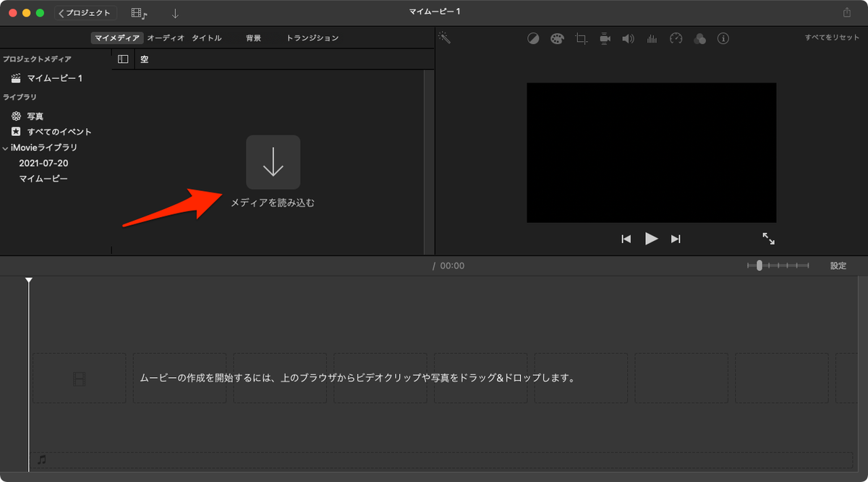Select the auto-enhance magic wand tool

[x=444, y=38]
